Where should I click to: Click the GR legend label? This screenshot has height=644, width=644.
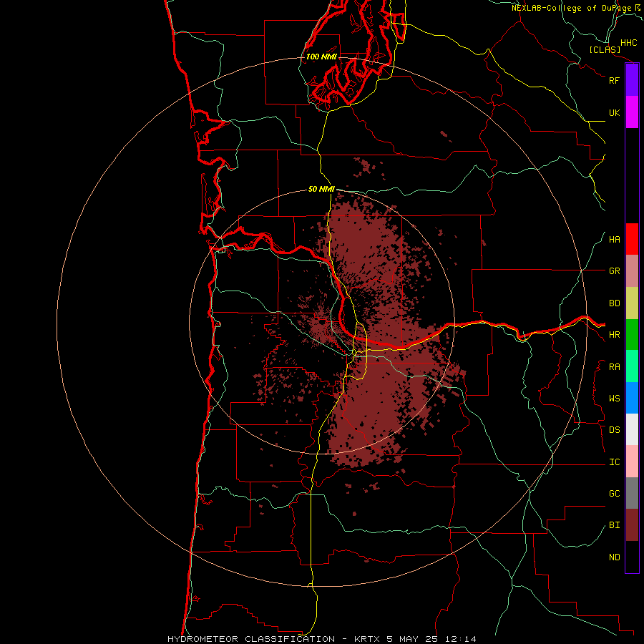pos(615,271)
